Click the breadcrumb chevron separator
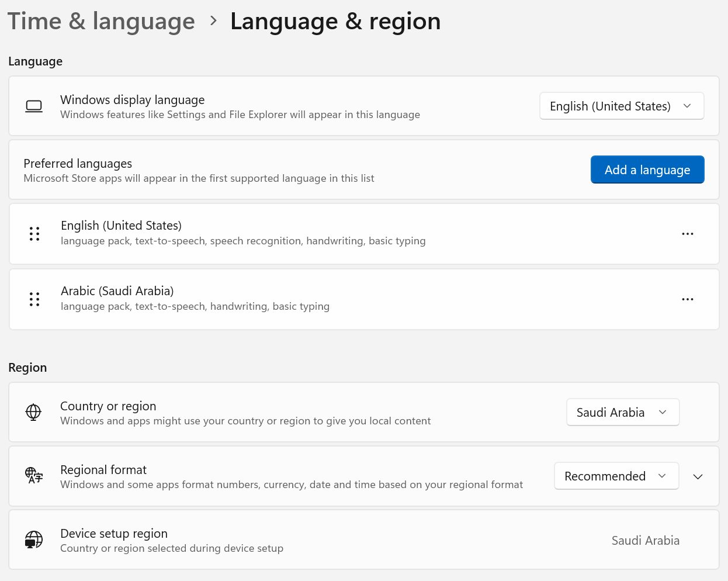Image resolution: width=728 pixels, height=581 pixels. tap(213, 22)
